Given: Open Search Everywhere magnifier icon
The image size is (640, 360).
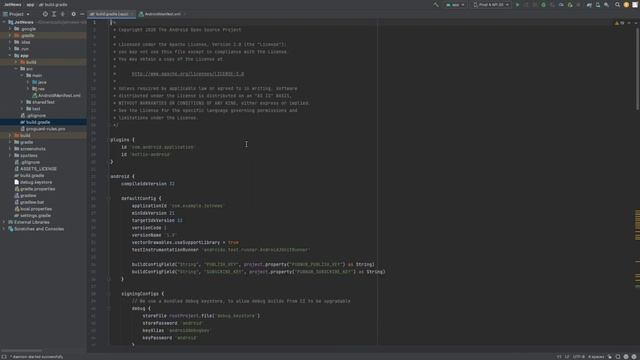Looking at the screenshot, I should [618, 5].
